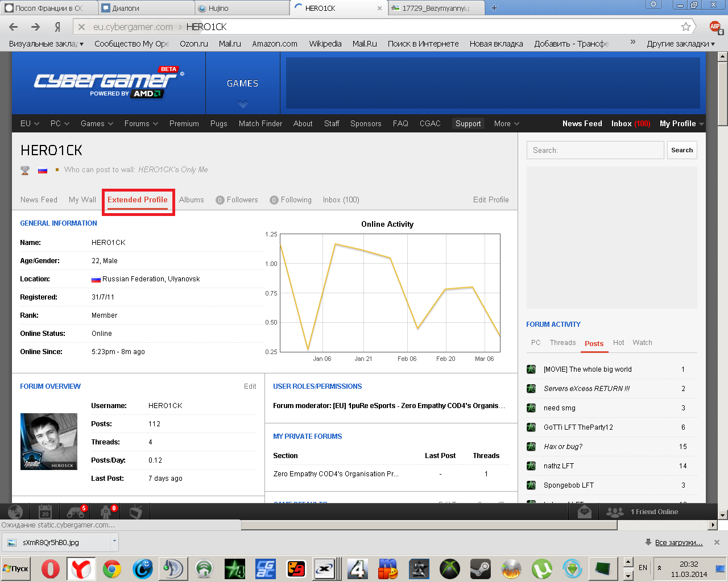Screen dimensions: 728x582
Task: Open the Followers tab
Action: pos(237,200)
